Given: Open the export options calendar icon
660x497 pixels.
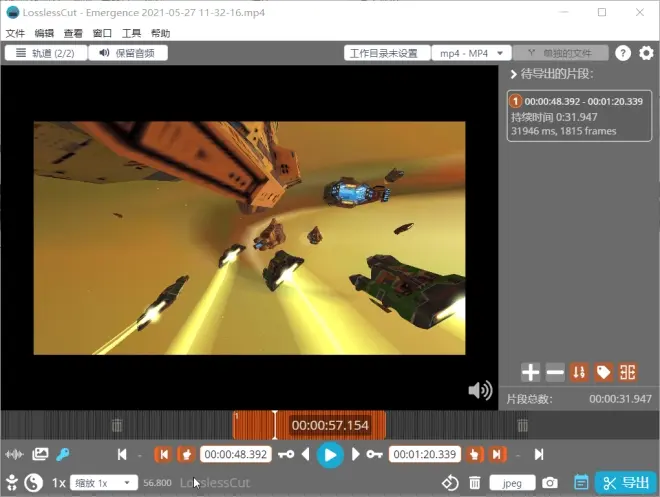Looking at the screenshot, I should 581,482.
